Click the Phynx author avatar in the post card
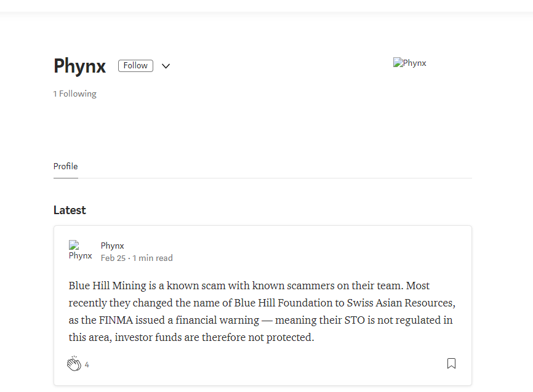The image size is (533, 392). 80,250
